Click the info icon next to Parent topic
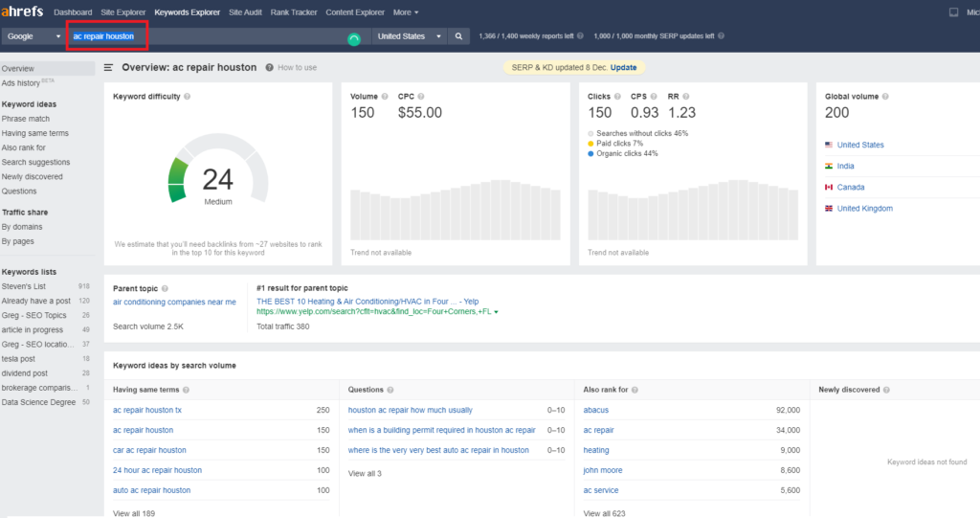The width and height of the screenshot is (980, 518). pos(165,288)
